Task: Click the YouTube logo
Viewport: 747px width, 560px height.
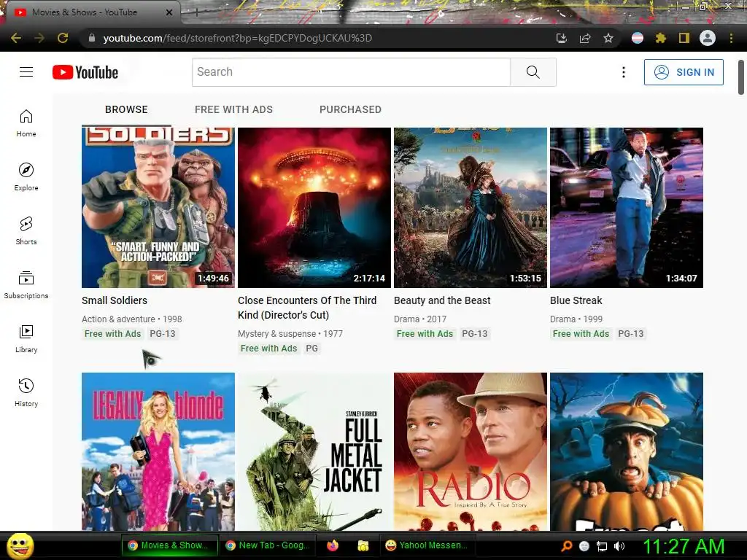Action: (x=85, y=72)
